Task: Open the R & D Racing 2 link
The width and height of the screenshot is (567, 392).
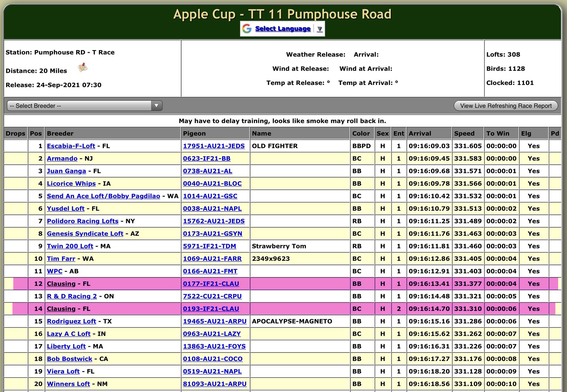Action: [x=72, y=296]
